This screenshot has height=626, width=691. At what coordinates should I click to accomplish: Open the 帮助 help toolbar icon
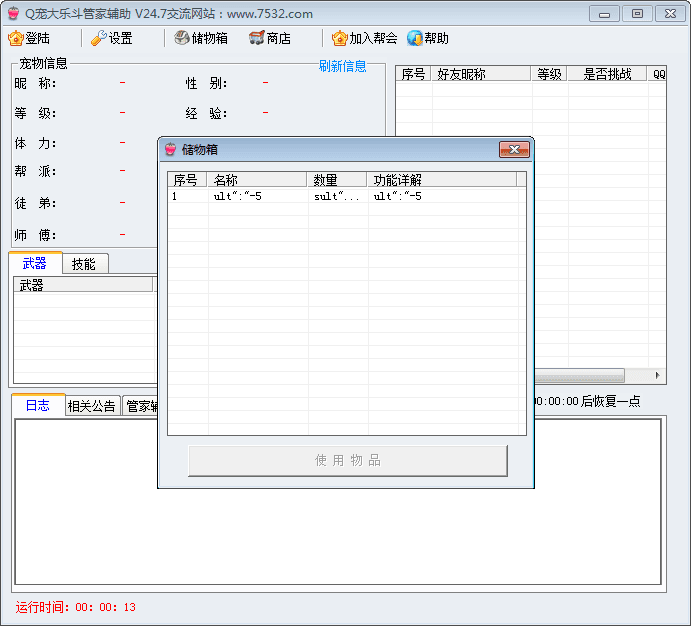click(415, 38)
